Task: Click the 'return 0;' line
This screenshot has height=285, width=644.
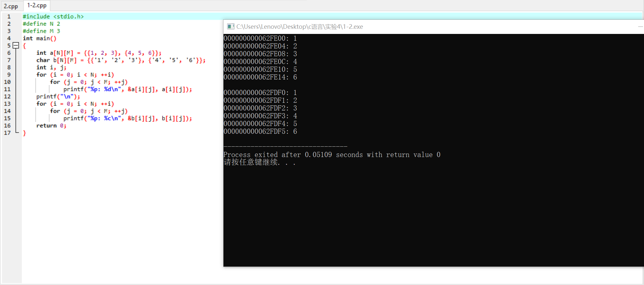Action: [x=51, y=125]
